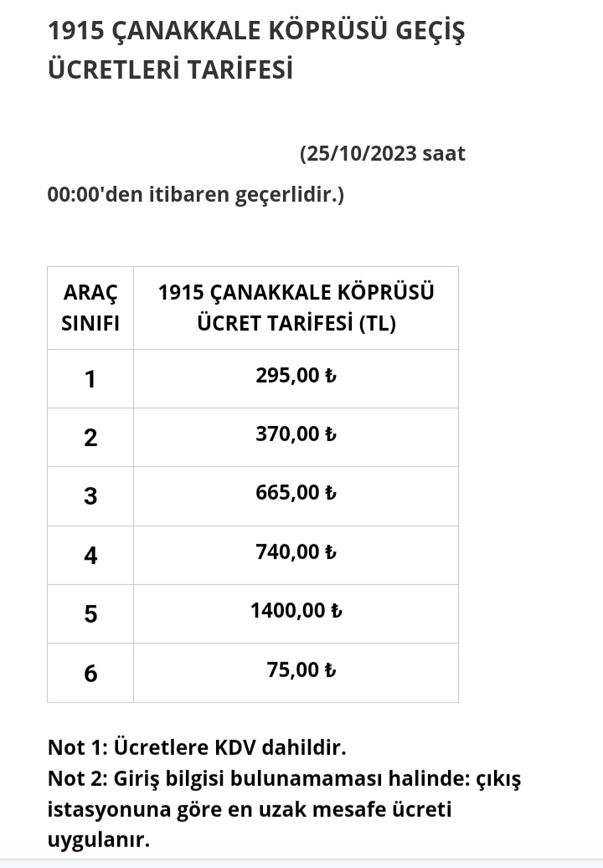Select the 740,00 ₺ fee value
This screenshot has width=603, height=868.
click(x=296, y=552)
